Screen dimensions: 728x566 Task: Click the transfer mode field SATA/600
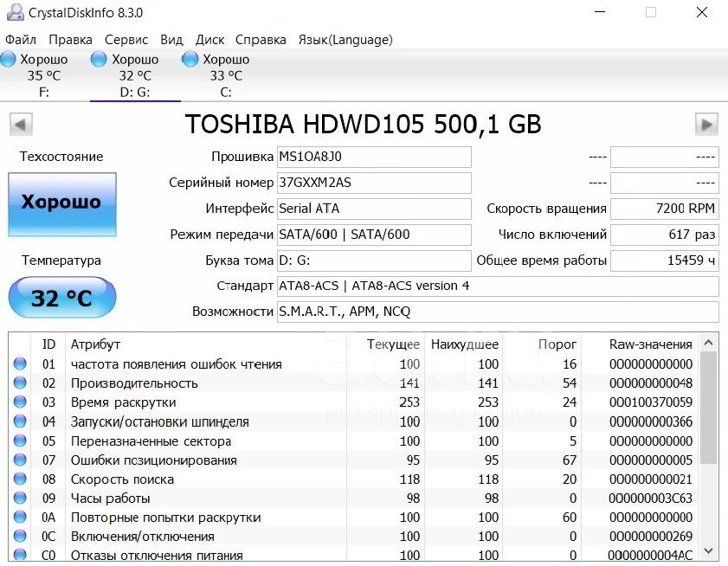374,235
